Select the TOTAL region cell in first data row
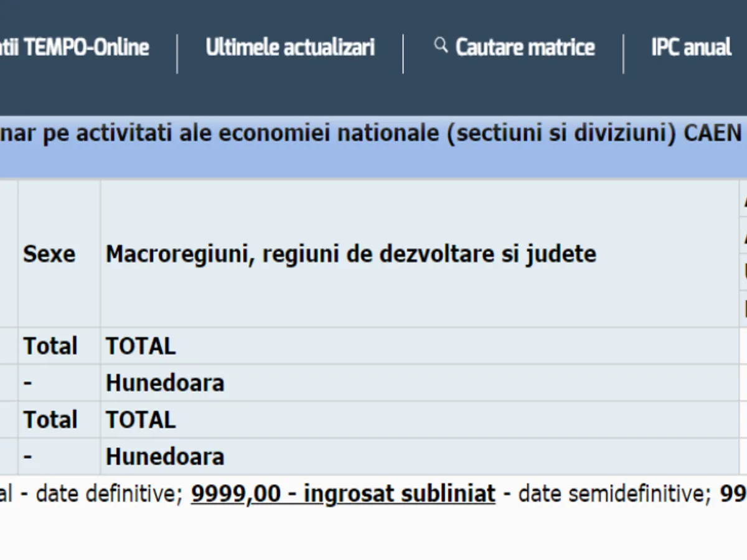This screenshot has height=560, width=747. pyautogui.click(x=141, y=346)
